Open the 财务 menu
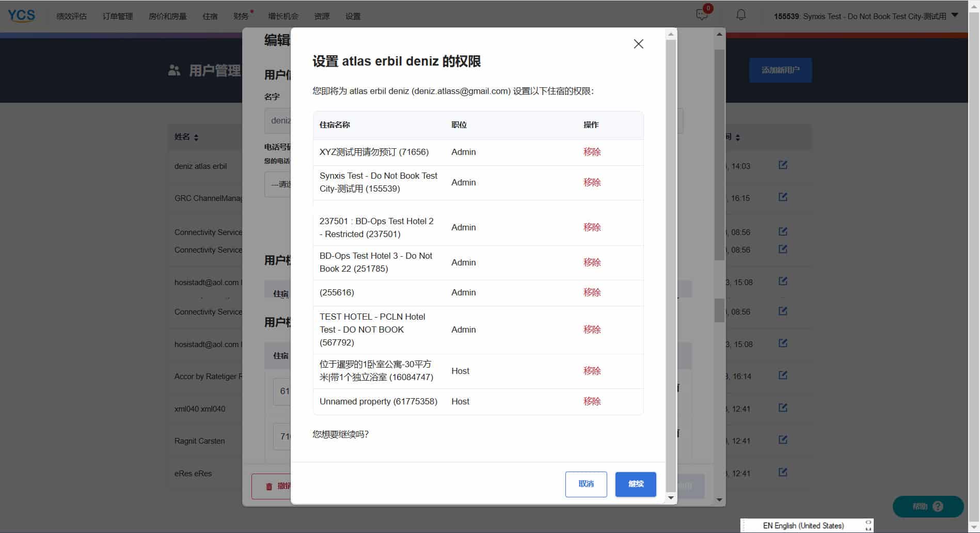The width and height of the screenshot is (980, 533). tap(241, 16)
